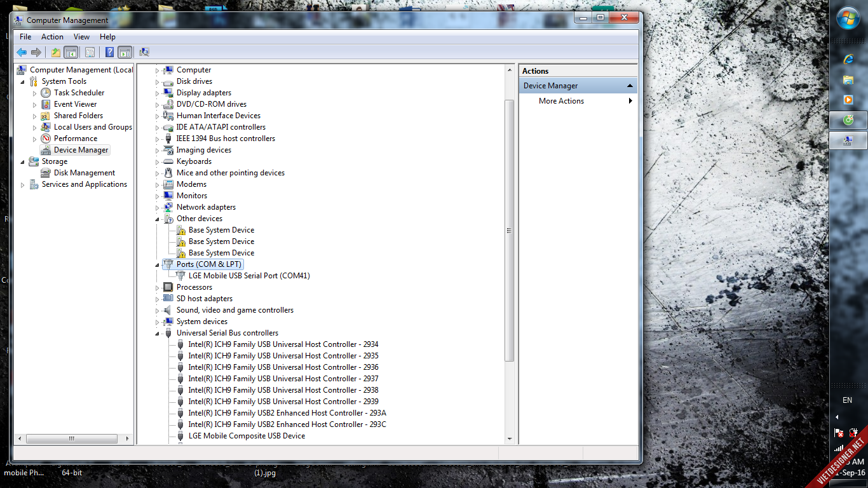
Task: Toggle the Show/Hide Console Tree button
Action: point(71,52)
